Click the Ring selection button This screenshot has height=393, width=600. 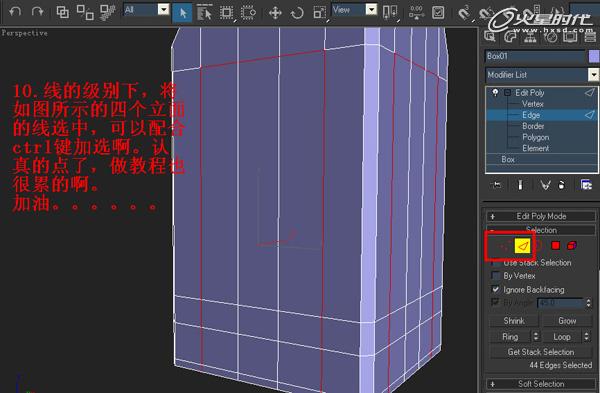(x=510, y=337)
